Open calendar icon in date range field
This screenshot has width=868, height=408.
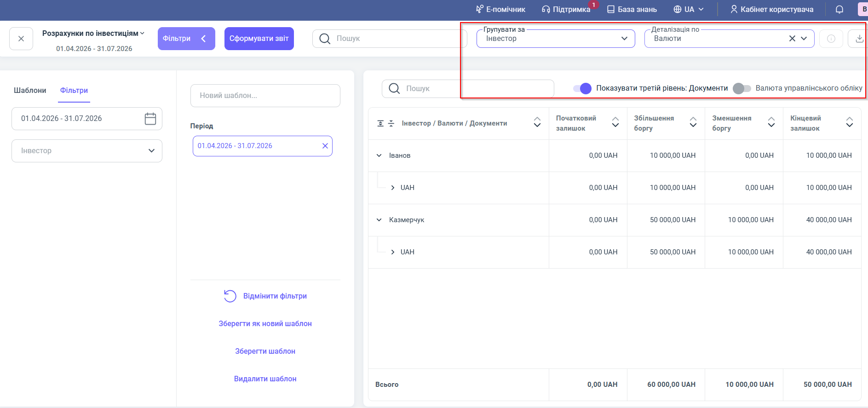click(x=150, y=119)
